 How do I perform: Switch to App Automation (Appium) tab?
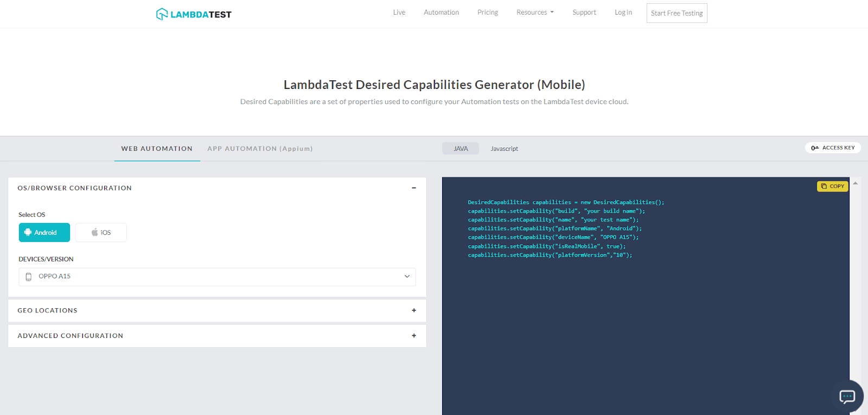coord(260,149)
